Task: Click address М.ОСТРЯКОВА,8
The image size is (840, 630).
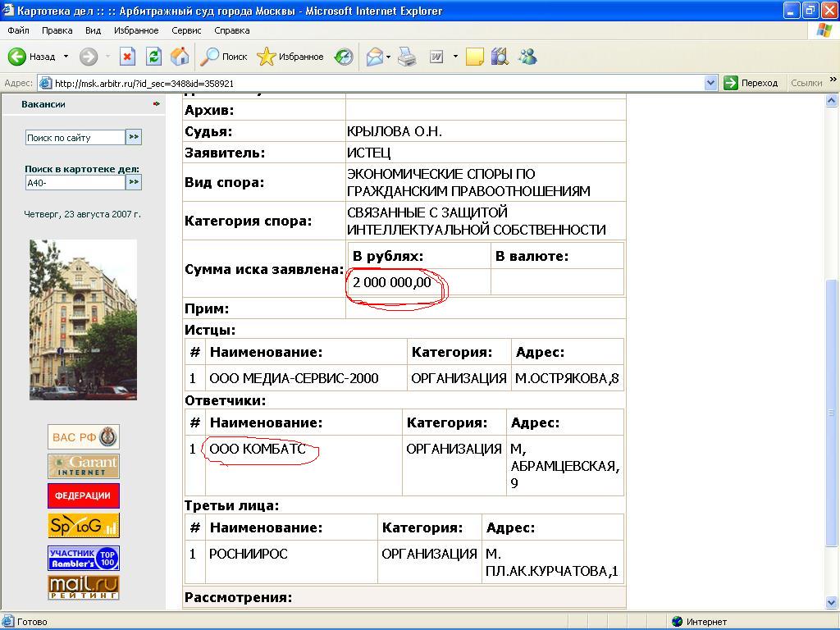Action: [567, 379]
